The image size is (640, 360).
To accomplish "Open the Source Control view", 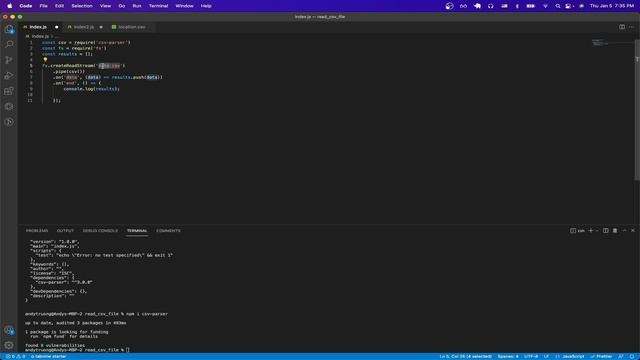I will pos(9,60).
